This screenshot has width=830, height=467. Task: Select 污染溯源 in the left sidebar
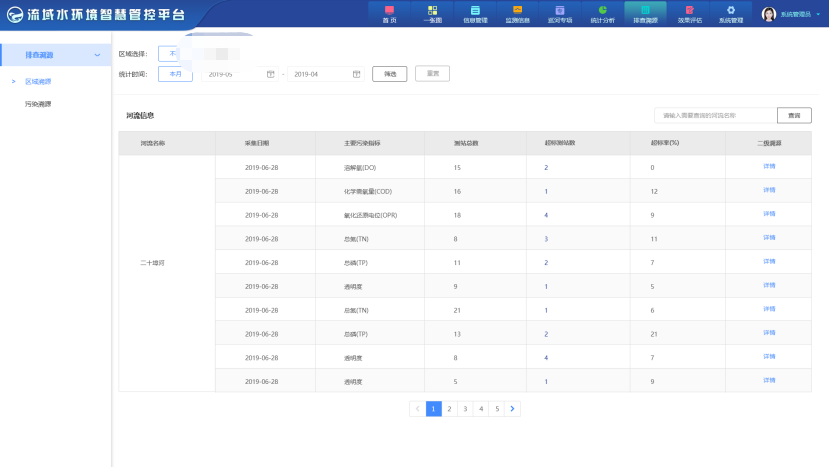pyautogui.click(x=38, y=103)
